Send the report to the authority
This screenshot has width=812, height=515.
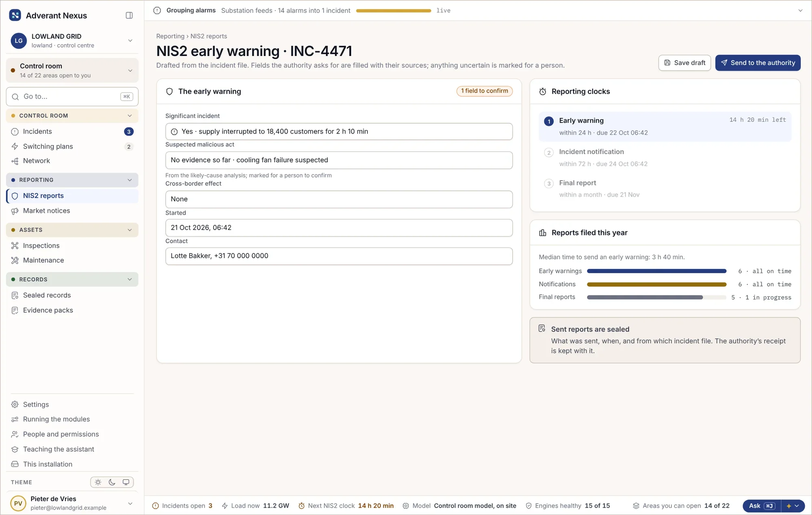[758, 63]
